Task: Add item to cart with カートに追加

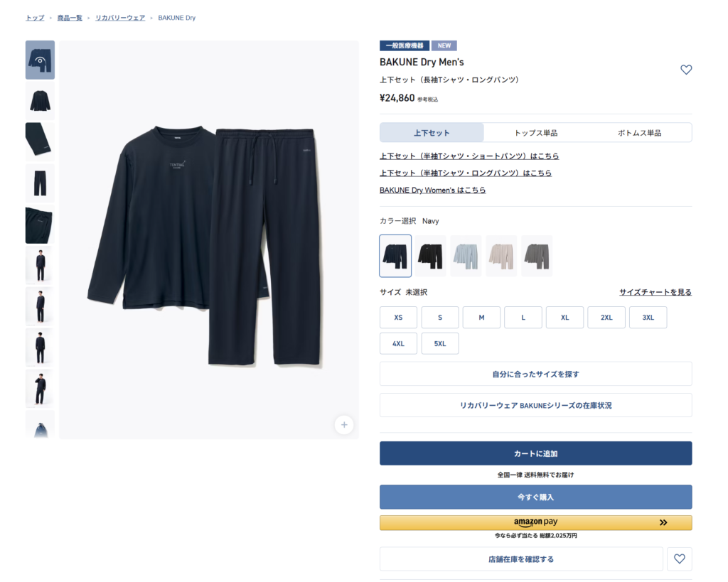Action: (x=536, y=453)
